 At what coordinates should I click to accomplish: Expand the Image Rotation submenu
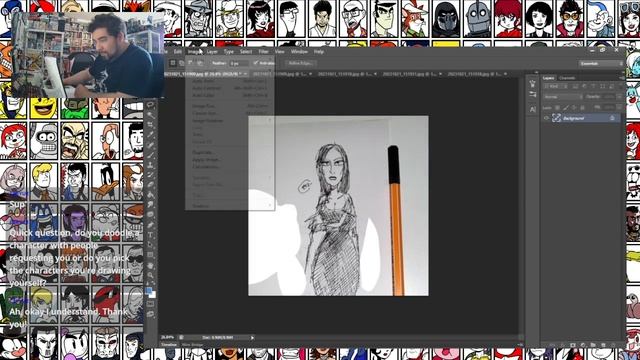231,120
